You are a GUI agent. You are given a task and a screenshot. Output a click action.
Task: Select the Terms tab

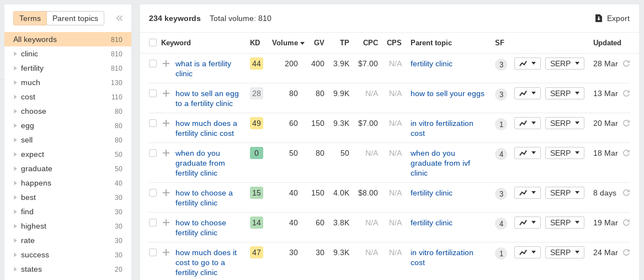(x=30, y=19)
